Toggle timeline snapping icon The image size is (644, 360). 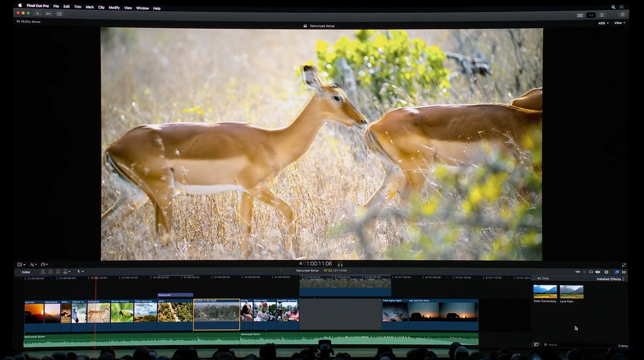coord(598,272)
